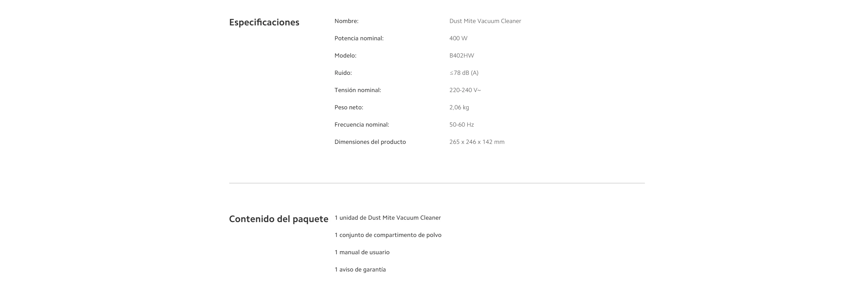Click the Especificaciones section heading
Screen dimensions: 868x304
tap(264, 22)
